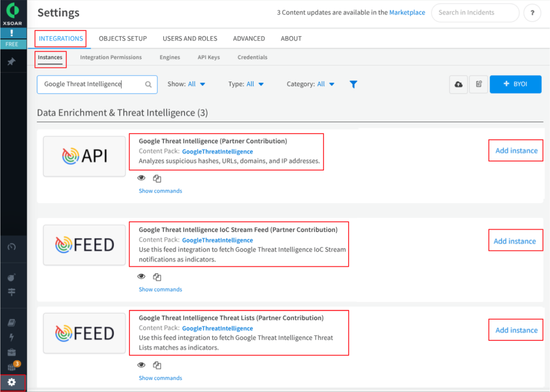The height and width of the screenshot is (392, 550).
Task: Toggle eye icon under Google Threat Intelligence API
Action: coord(141,178)
